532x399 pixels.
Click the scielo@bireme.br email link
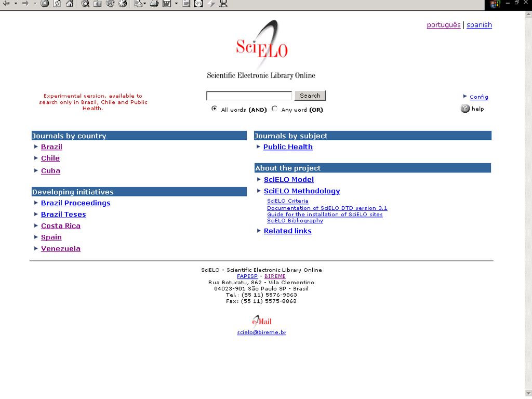point(262,332)
